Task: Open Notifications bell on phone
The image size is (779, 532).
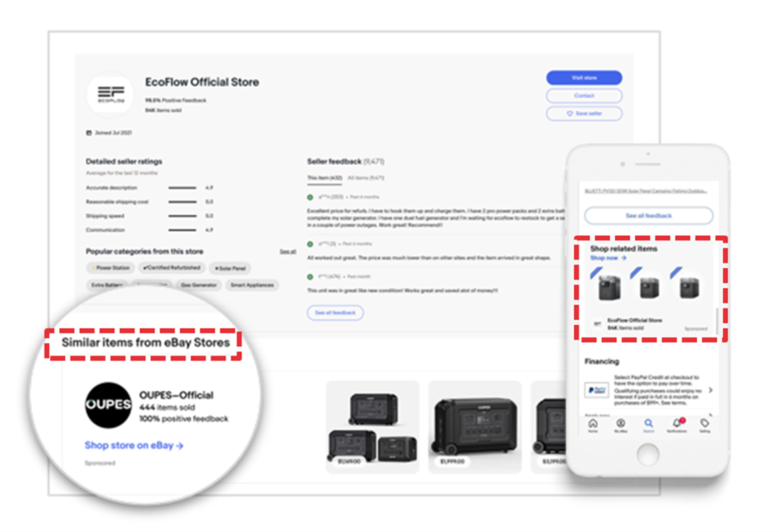Action: pos(677,424)
